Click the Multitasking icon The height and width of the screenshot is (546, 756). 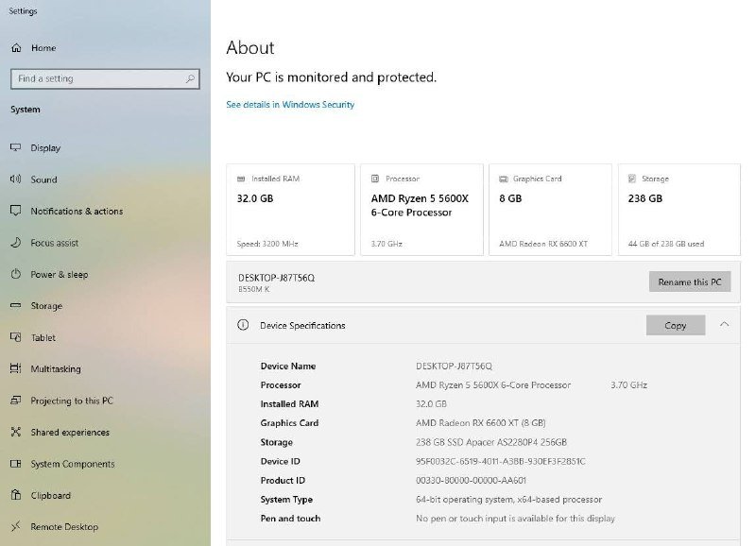(x=16, y=369)
